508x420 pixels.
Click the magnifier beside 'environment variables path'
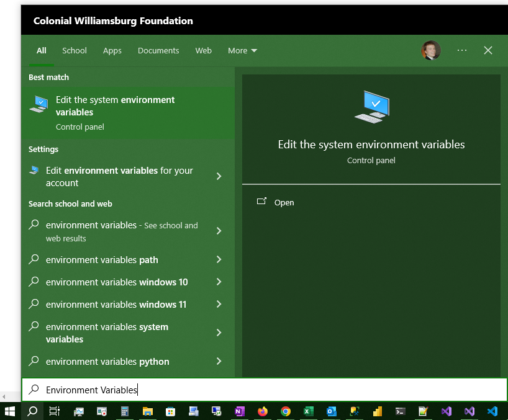[34, 259]
